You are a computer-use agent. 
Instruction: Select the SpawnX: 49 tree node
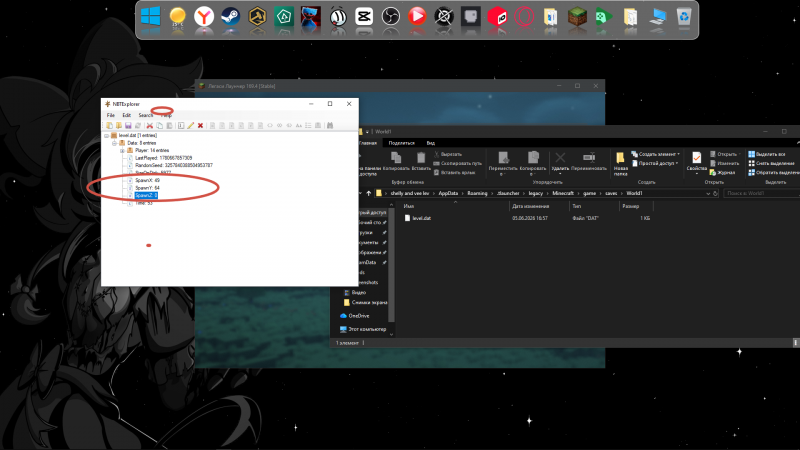(x=147, y=181)
